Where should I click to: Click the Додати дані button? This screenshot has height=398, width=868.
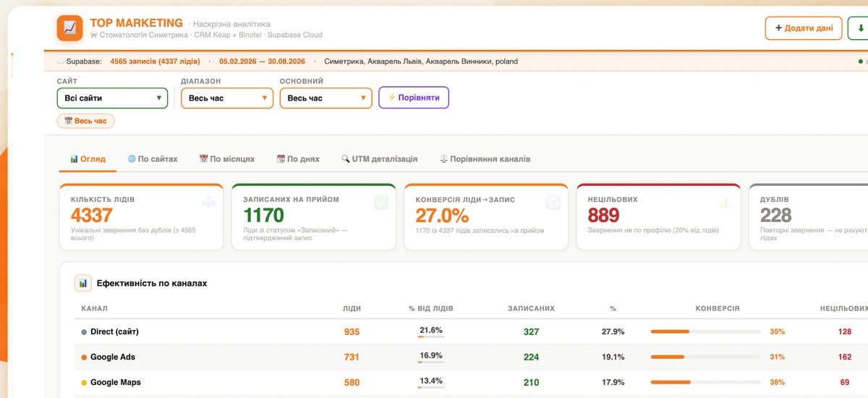tap(804, 28)
